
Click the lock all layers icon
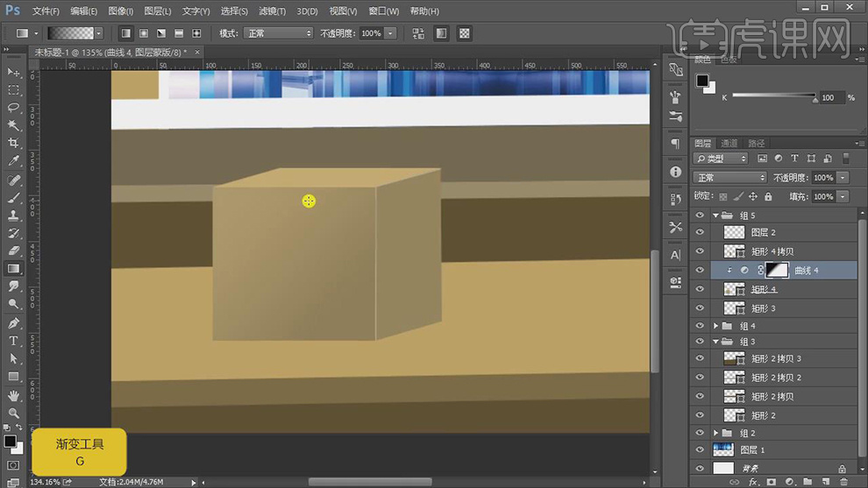768,197
